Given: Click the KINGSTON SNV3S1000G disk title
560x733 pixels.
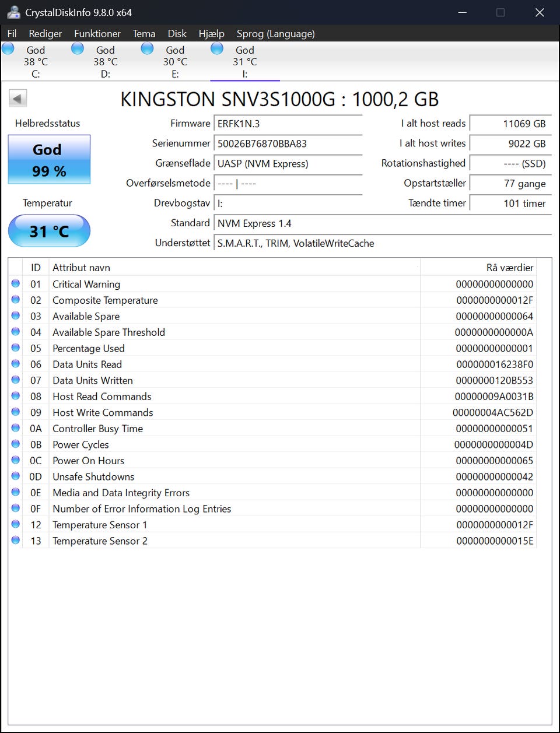Looking at the screenshot, I should coord(279,99).
